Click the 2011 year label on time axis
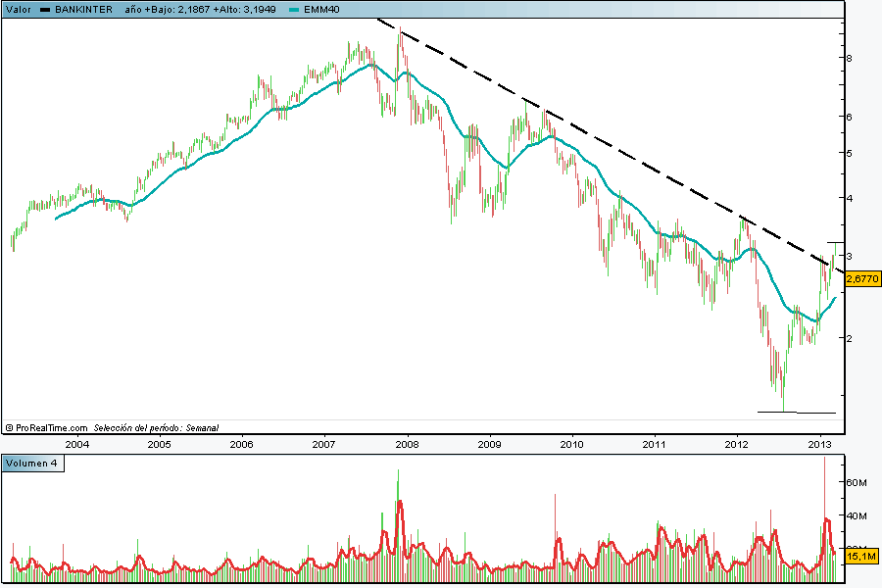This screenshot has width=882, height=588. pyautogui.click(x=655, y=445)
